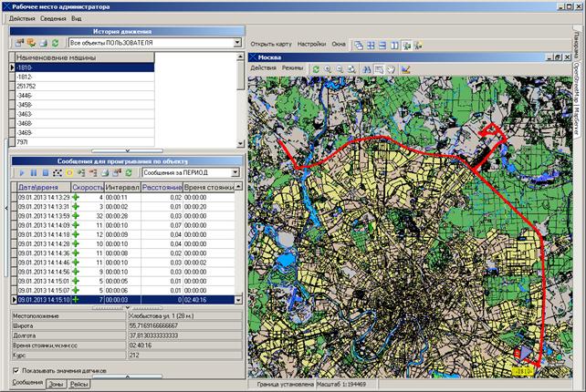This screenshot has width=586, height=392.
Task: Select vehicle 251752 in the list
Action: [85, 87]
